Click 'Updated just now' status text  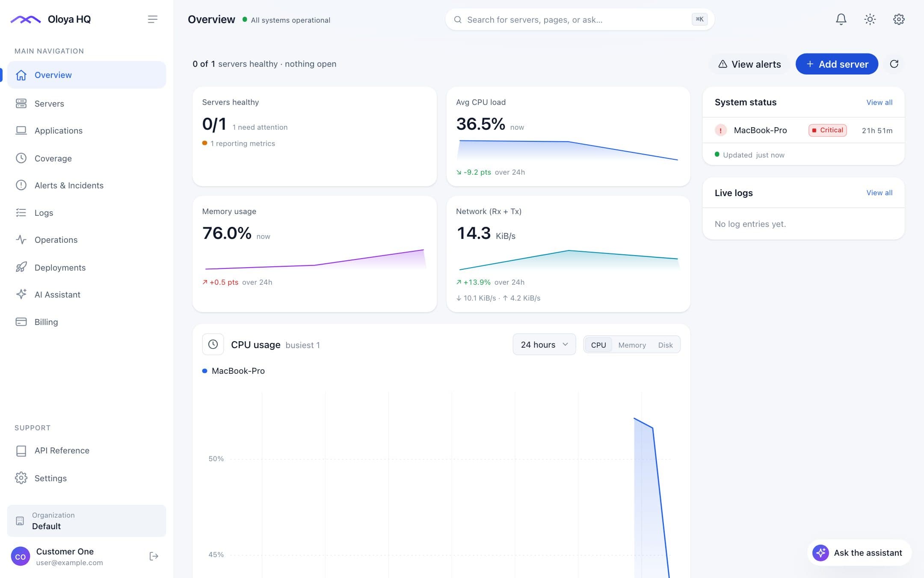(754, 155)
